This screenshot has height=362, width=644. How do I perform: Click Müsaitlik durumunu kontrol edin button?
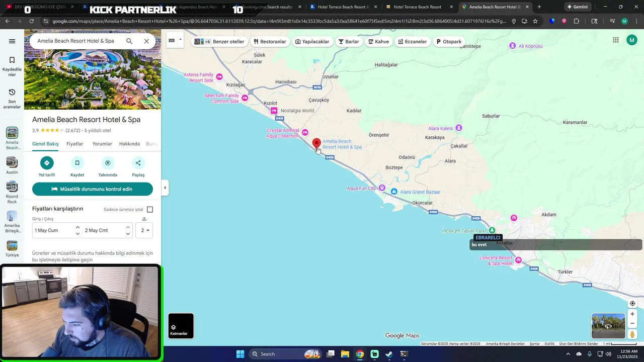tap(93, 189)
